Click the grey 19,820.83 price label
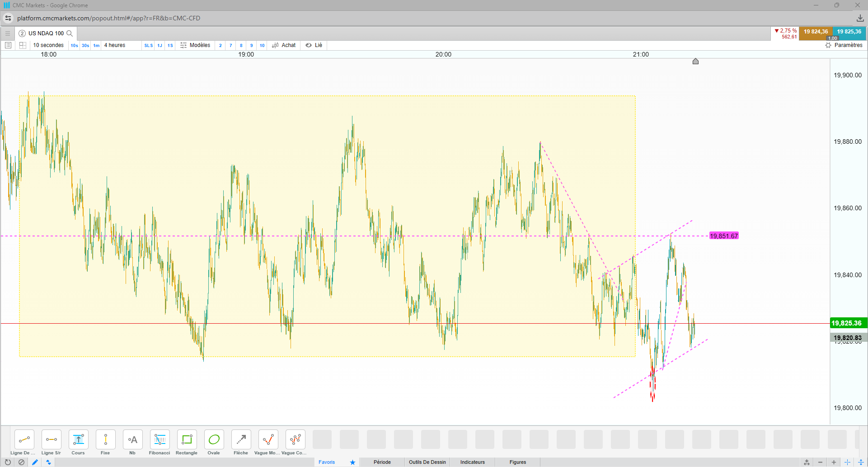868x467 pixels. point(849,338)
